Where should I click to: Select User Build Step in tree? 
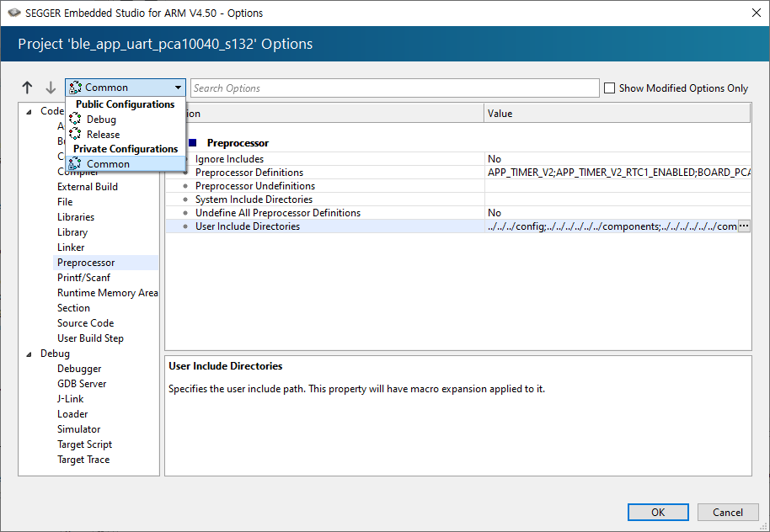point(90,338)
